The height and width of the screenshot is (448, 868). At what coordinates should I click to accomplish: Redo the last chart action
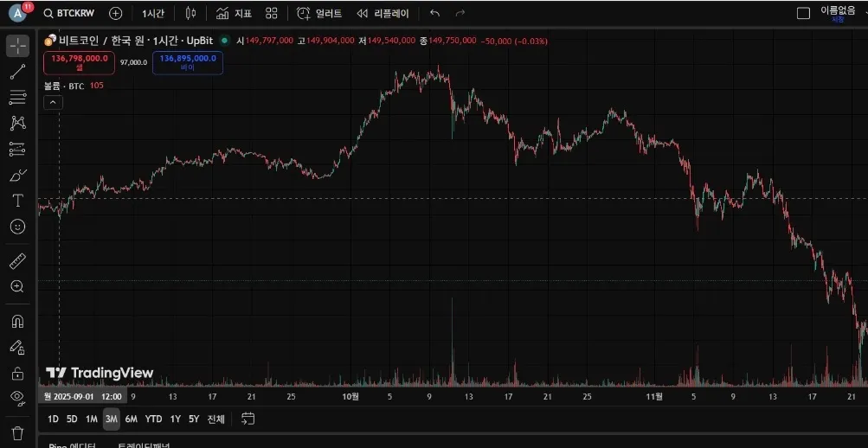click(x=460, y=13)
